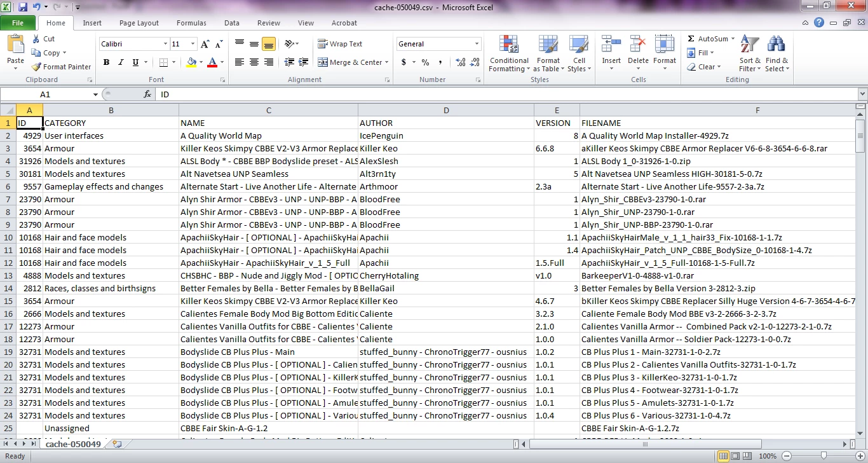Toggle Underline formatting
The width and height of the screenshot is (868, 463).
pos(135,62)
